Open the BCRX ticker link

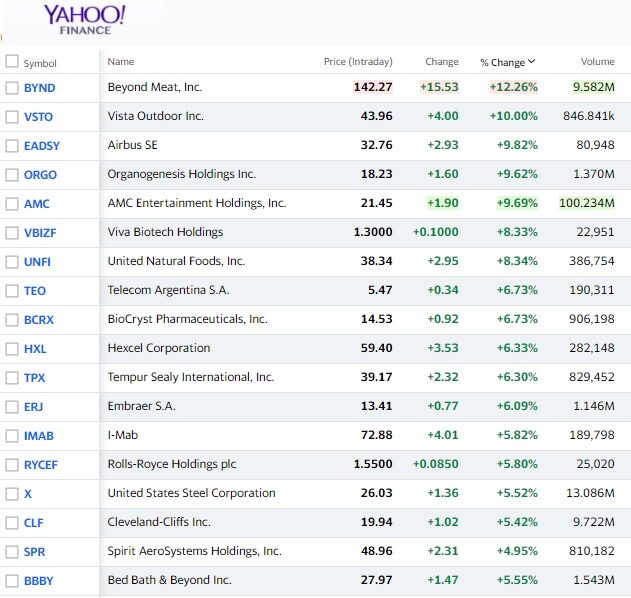coord(39,320)
